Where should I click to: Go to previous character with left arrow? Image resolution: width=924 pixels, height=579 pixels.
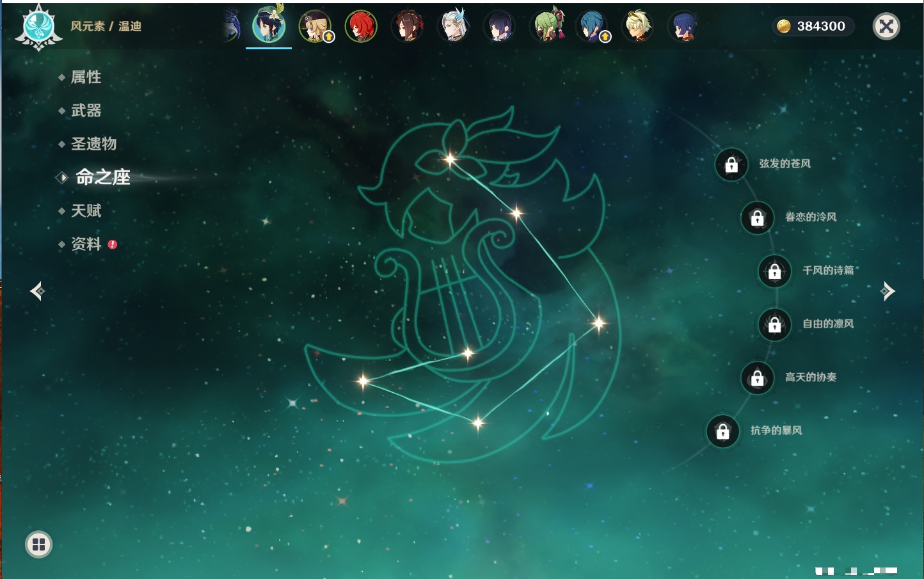pyautogui.click(x=37, y=291)
